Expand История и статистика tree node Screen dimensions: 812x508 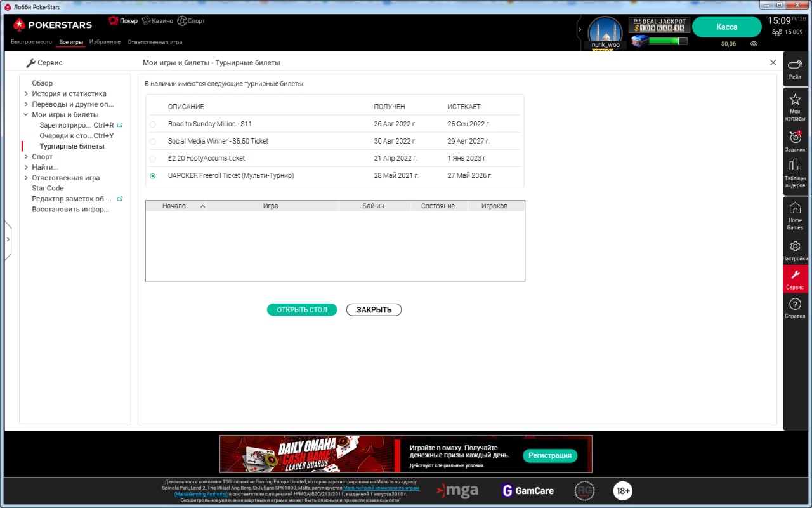[x=26, y=93]
